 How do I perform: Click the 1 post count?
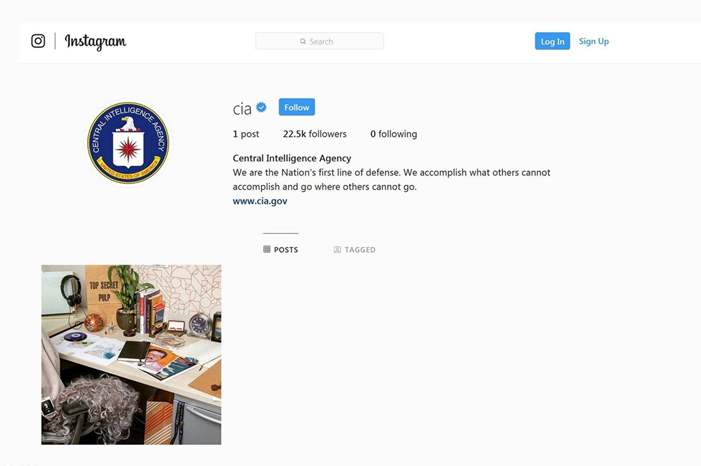246,134
